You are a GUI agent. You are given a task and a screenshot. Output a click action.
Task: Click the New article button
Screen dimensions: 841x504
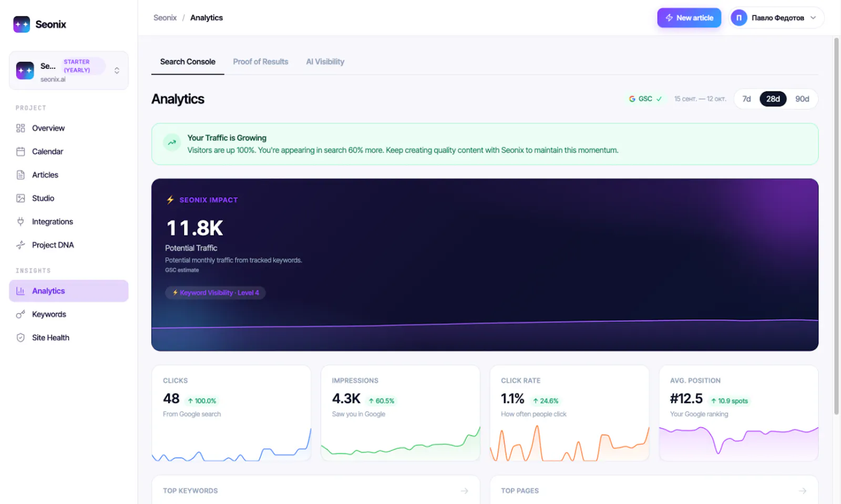(x=689, y=18)
